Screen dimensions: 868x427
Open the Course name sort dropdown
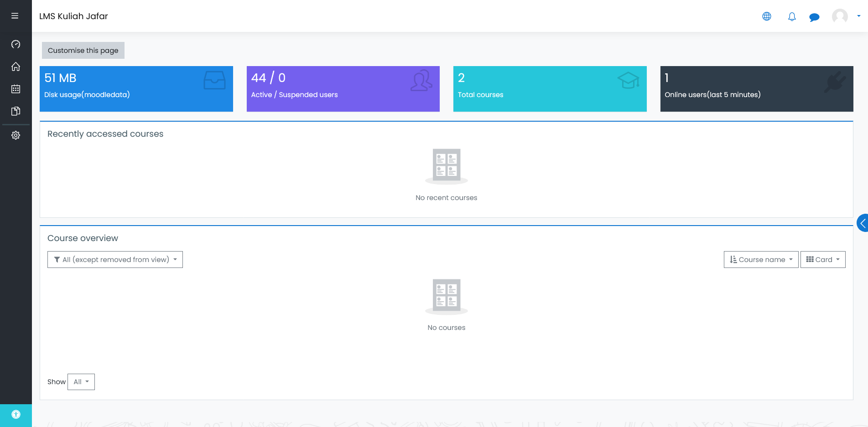[x=761, y=260]
